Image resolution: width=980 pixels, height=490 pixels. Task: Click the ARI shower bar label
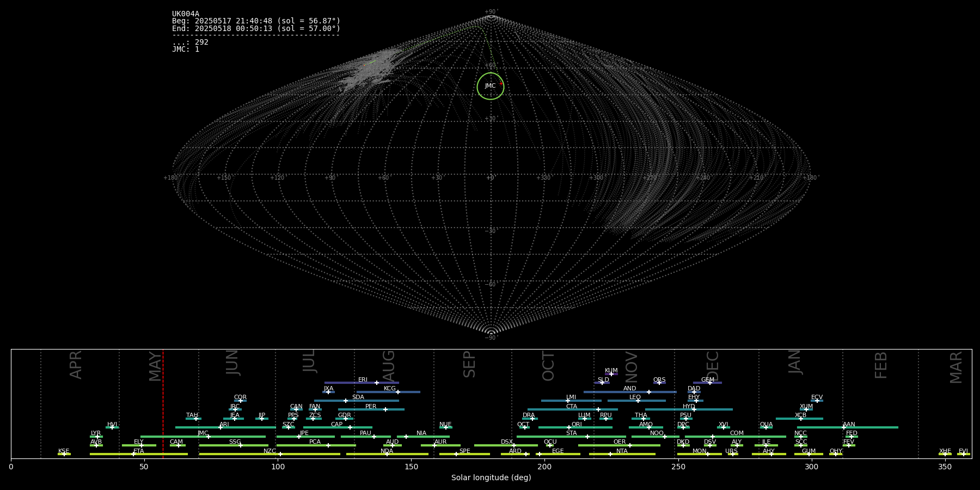tap(224, 425)
